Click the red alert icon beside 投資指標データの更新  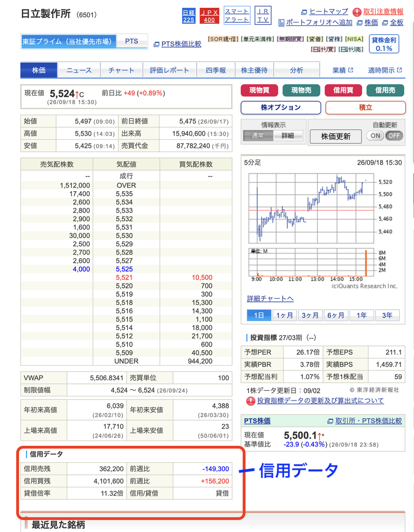coord(250,401)
